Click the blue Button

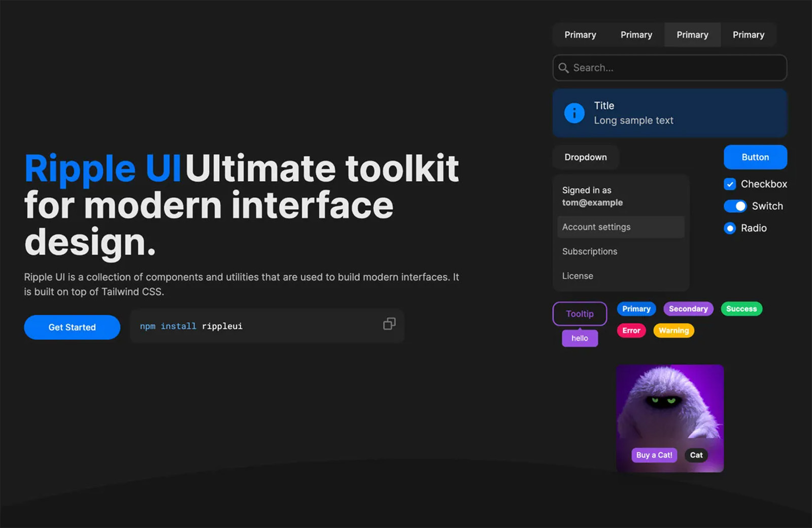point(755,157)
